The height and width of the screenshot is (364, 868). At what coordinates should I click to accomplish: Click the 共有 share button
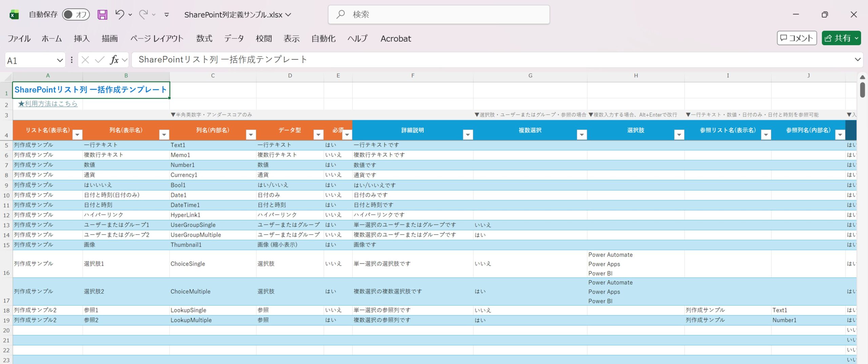(837, 38)
